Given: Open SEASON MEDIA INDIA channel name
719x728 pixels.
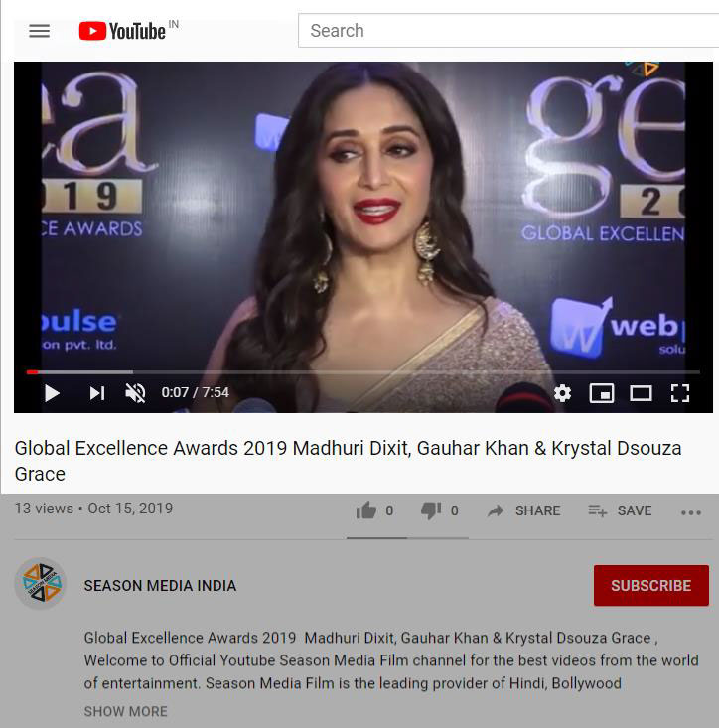Looking at the screenshot, I should [x=160, y=585].
